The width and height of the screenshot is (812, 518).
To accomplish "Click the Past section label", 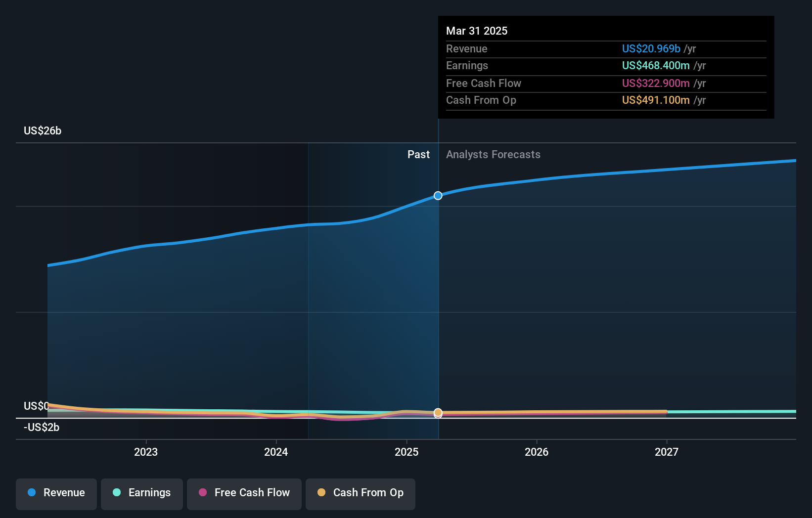I will point(418,154).
